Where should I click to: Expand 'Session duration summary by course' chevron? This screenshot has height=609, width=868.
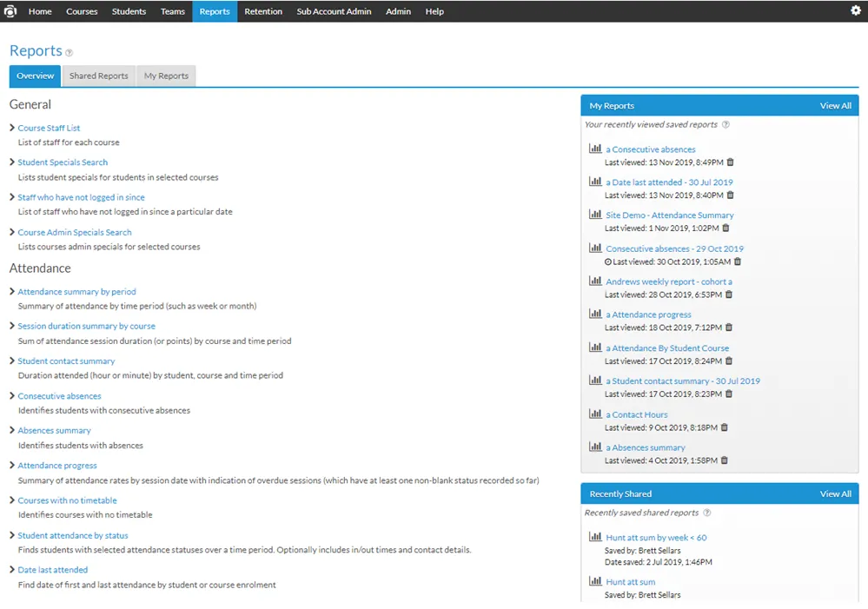coord(12,326)
